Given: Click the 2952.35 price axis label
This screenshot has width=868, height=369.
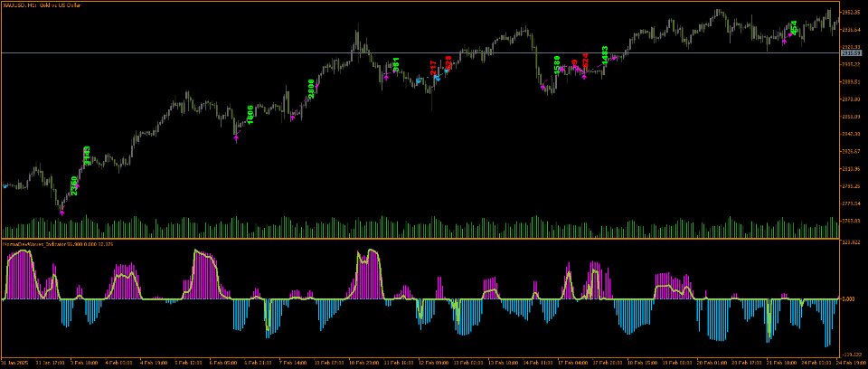Looking at the screenshot, I should tap(850, 12).
